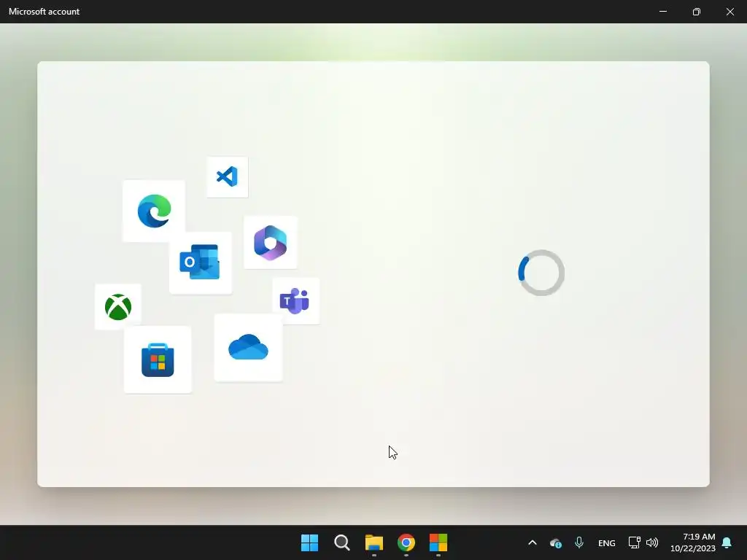Click the Microsoft Edge icon tile

click(x=154, y=211)
